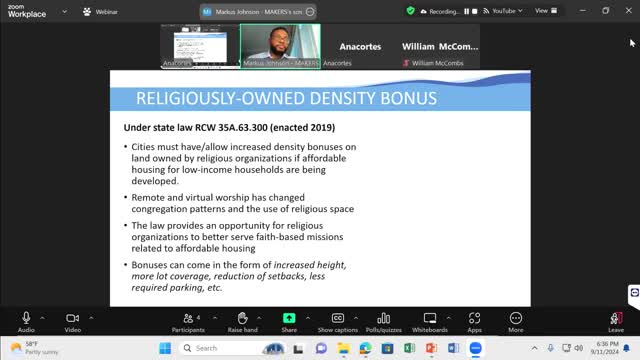Open system volume control in tray
Viewport: 640px width, 360px height.
coord(579,348)
